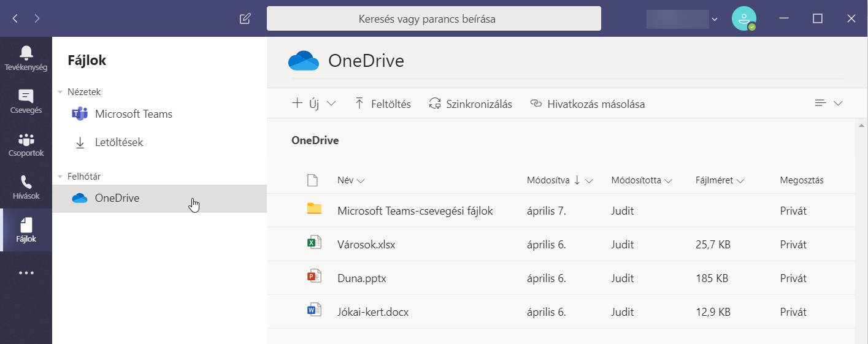This screenshot has width=868, height=344.
Task: Click the new chat compose icon
Action: pyautogui.click(x=245, y=18)
